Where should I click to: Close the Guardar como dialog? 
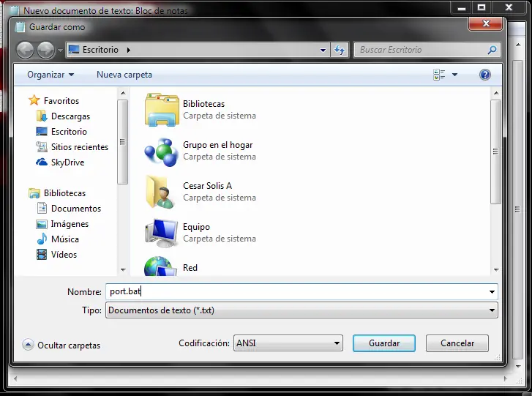click(x=486, y=23)
